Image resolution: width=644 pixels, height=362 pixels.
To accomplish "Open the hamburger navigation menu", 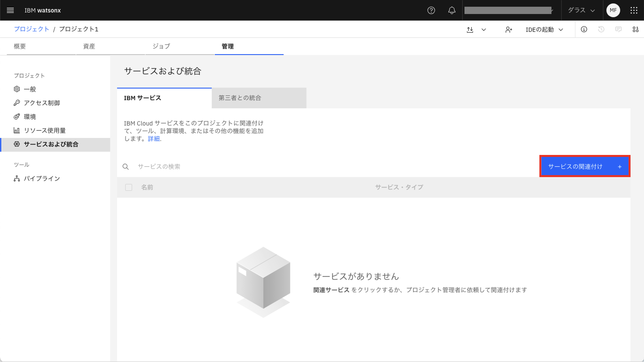I will pos(10,10).
